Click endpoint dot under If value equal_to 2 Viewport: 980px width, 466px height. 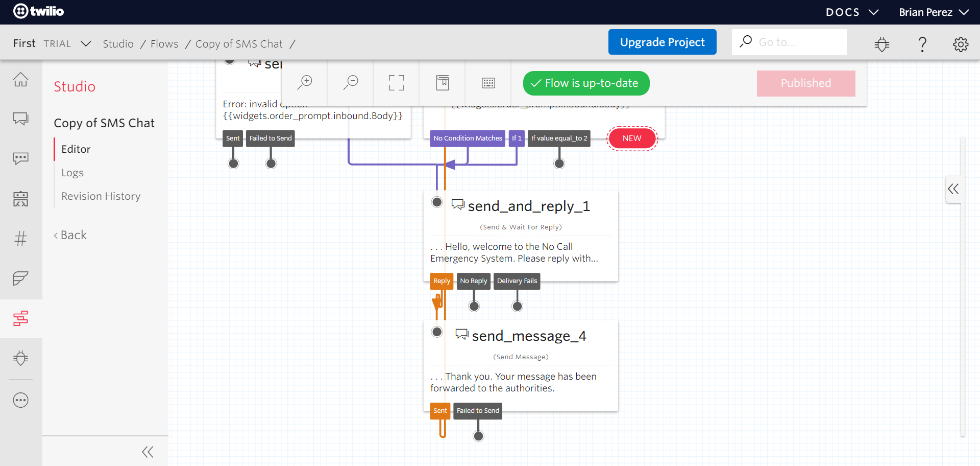click(559, 164)
